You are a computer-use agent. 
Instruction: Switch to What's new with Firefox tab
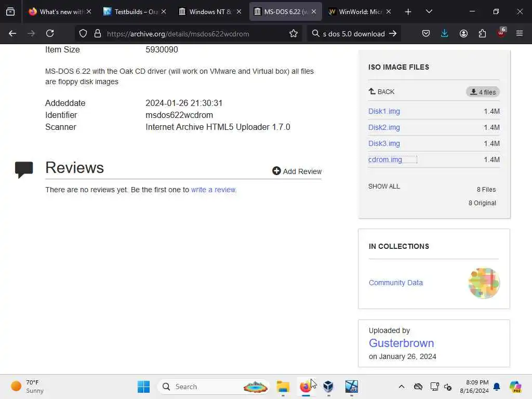60,12
